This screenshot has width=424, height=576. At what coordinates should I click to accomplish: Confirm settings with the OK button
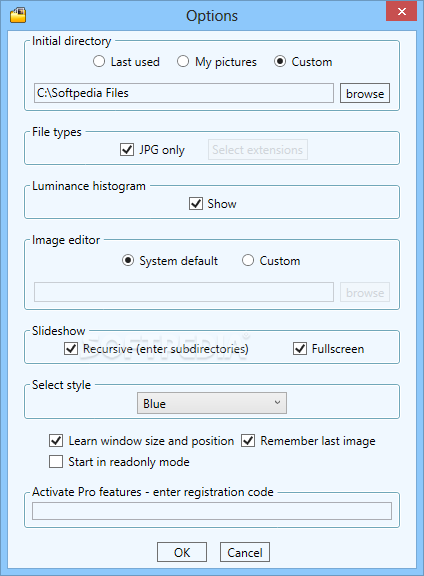click(182, 552)
